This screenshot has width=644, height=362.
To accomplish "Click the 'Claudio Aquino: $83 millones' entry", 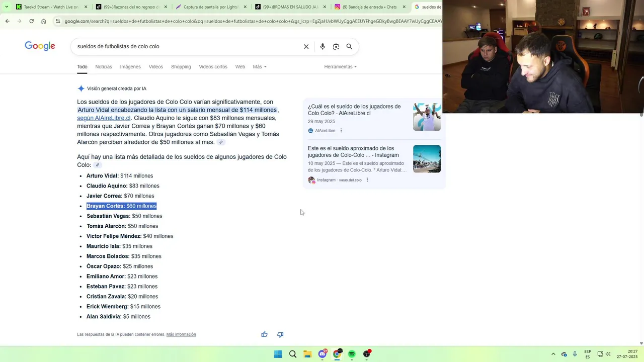I will pyautogui.click(x=123, y=186).
